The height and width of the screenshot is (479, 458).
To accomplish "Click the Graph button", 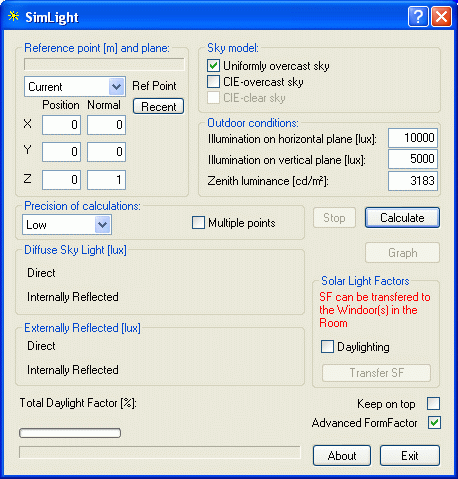I will pos(402,253).
